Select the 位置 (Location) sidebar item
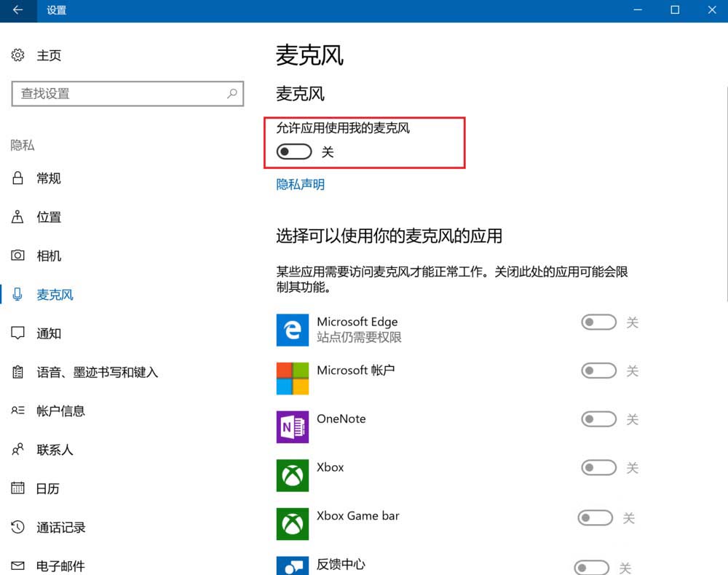 [x=48, y=217]
